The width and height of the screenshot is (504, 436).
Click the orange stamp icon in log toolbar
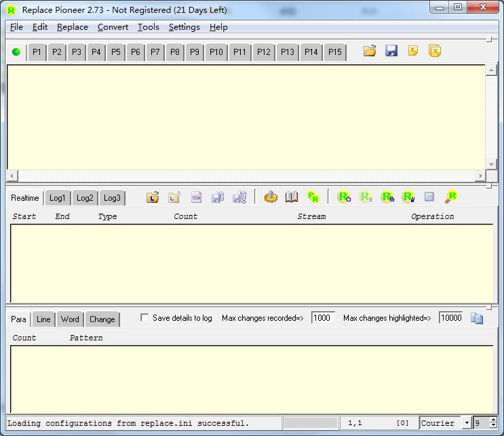tap(271, 197)
